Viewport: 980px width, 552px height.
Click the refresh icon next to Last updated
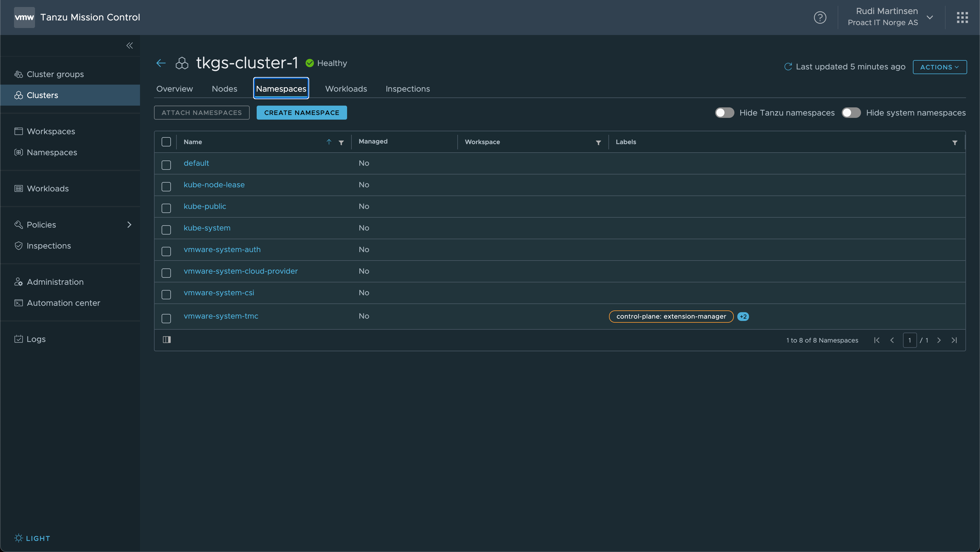(x=788, y=67)
